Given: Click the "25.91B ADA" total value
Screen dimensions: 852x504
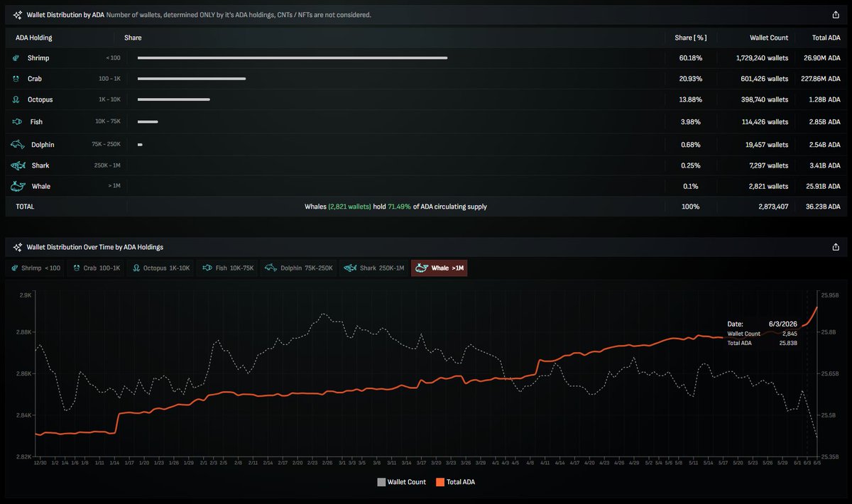Looking at the screenshot, I should [822, 186].
